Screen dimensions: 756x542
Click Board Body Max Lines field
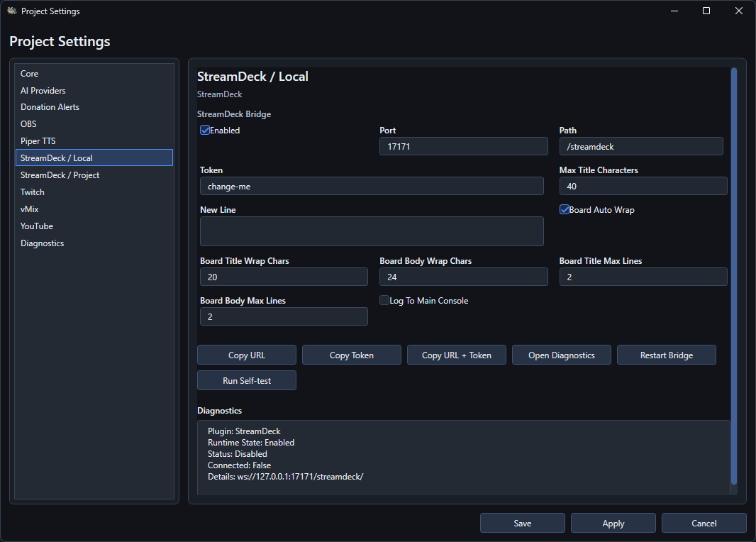tap(284, 316)
